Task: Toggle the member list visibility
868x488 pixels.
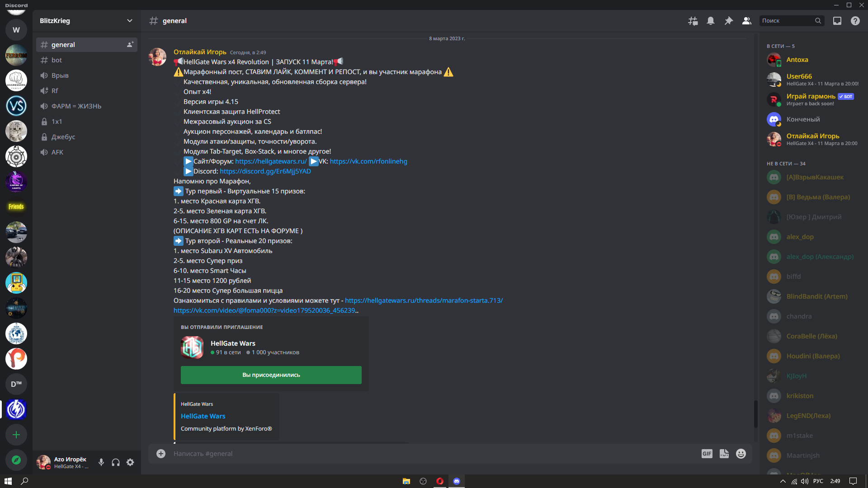Action: click(x=747, y=21)
